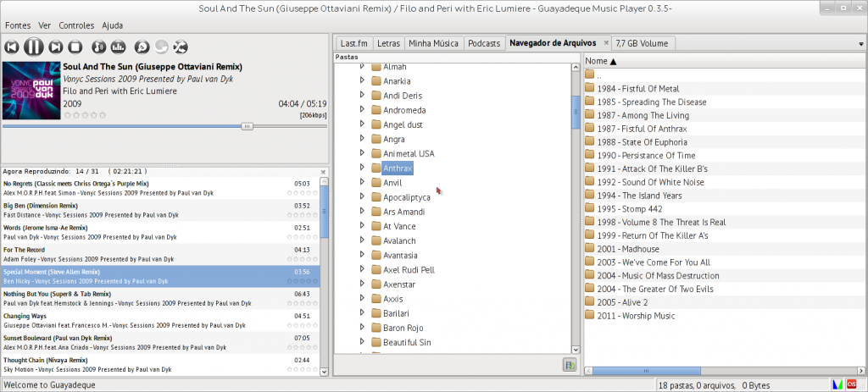The height and width of the screenshot is (392, 868).
Task: Open folder 1992 - Sound Of White Noise
Action: pos(650,182)
